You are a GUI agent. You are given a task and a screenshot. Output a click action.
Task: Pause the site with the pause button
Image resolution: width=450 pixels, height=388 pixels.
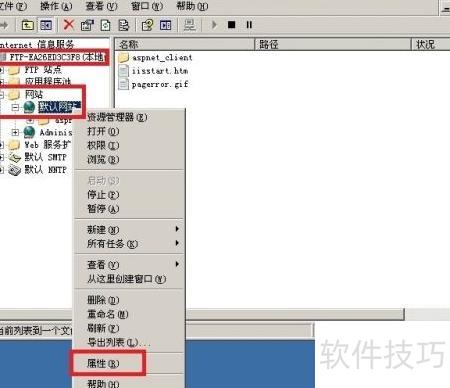tap(249, 25)
